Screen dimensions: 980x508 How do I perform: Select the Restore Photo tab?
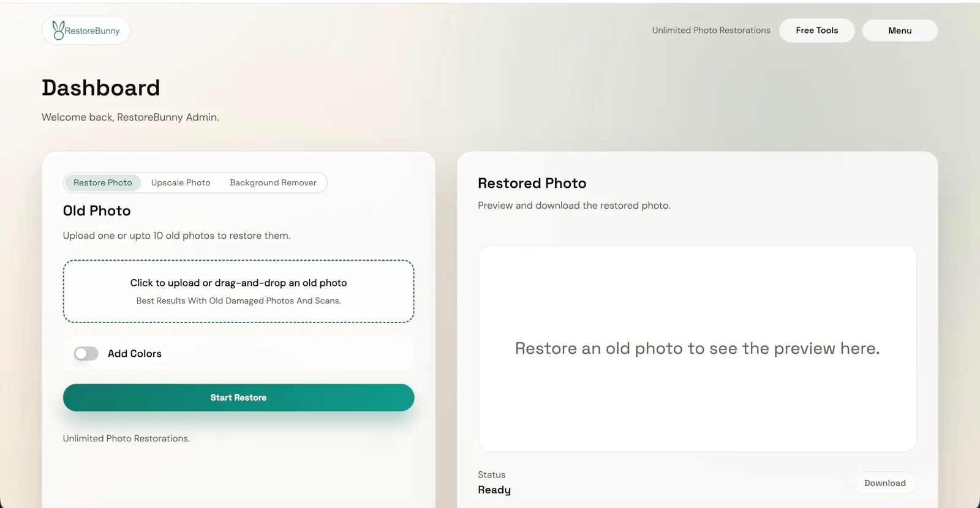point(103,182)
